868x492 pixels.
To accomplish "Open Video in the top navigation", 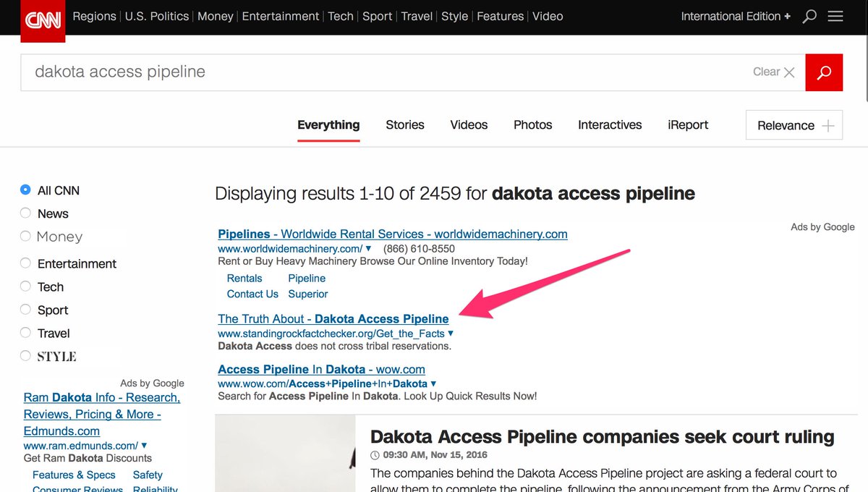I will pos(548,16).
